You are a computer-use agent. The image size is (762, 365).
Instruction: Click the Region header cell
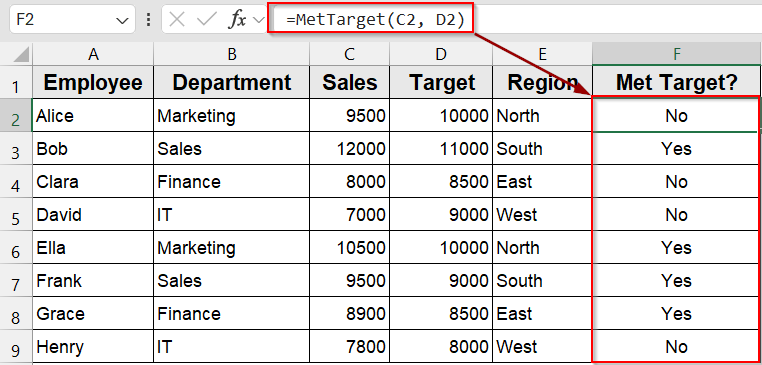[x=542, y=83]
